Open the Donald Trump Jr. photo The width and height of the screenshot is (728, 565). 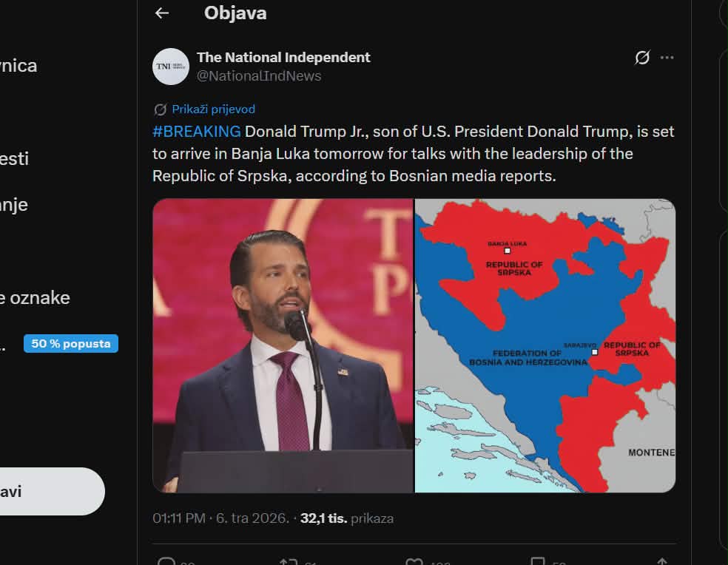(x=283, y=345)
